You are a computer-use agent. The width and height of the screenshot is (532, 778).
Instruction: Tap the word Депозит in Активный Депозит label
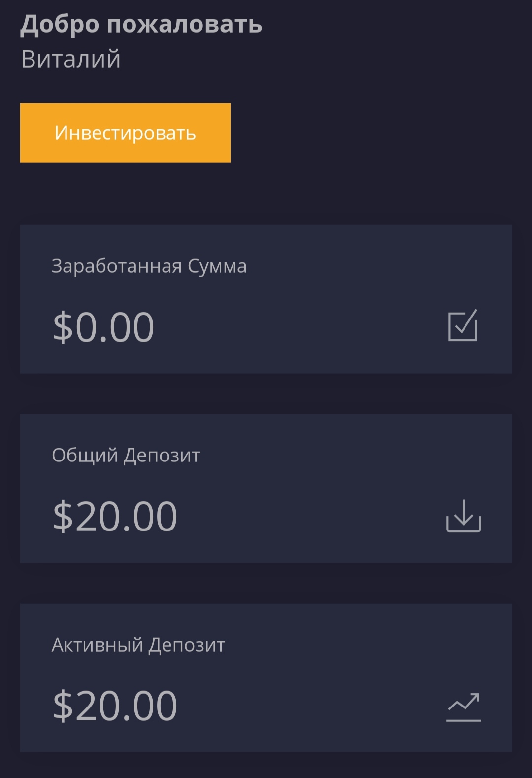tap(187, 645)
